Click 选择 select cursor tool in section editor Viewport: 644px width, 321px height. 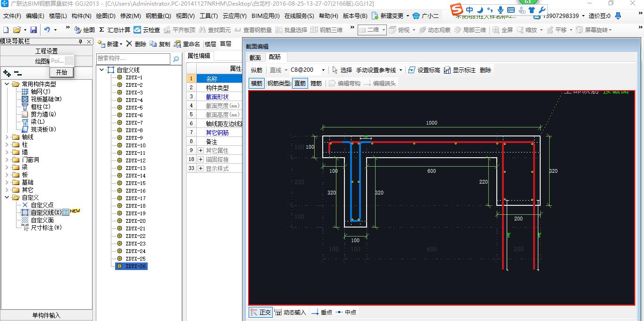342,70
